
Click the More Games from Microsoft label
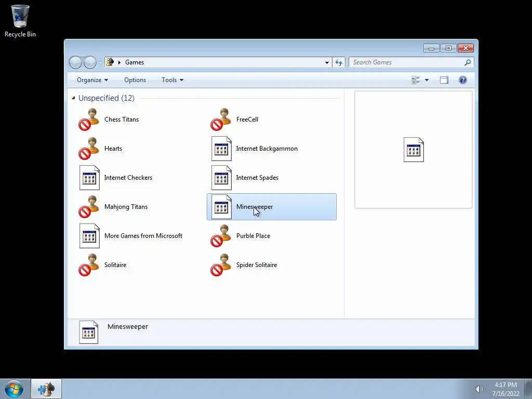(143, 236)
